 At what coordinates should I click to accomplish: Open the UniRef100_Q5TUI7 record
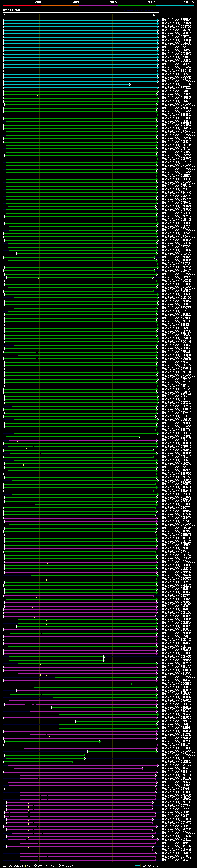[x=177, y=857]
